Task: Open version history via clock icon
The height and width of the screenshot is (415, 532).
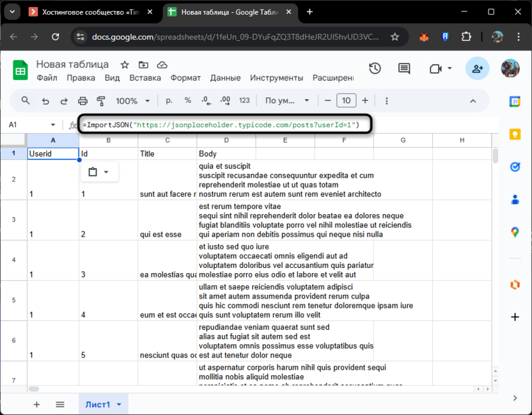Action: [x=375, y=68]
